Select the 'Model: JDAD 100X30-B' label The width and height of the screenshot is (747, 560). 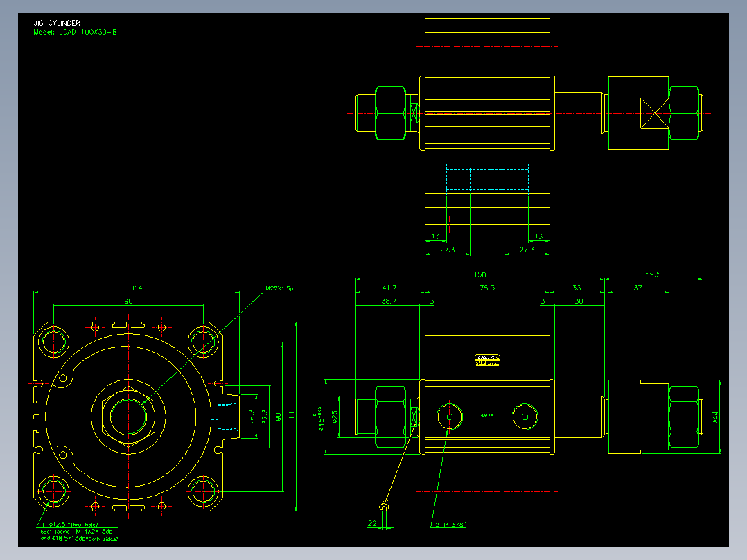(x=75, y=32)
